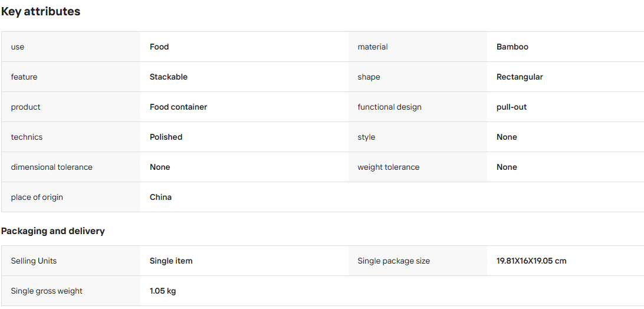Select the Polished technics value
Image resolution: width=644 pixels, height=309 pixels.
point(166,137)
